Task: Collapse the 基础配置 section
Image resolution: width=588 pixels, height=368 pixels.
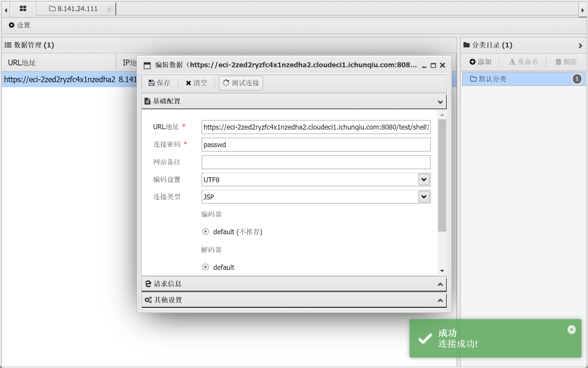Action: pyautogui.click(x=440, y=102)
